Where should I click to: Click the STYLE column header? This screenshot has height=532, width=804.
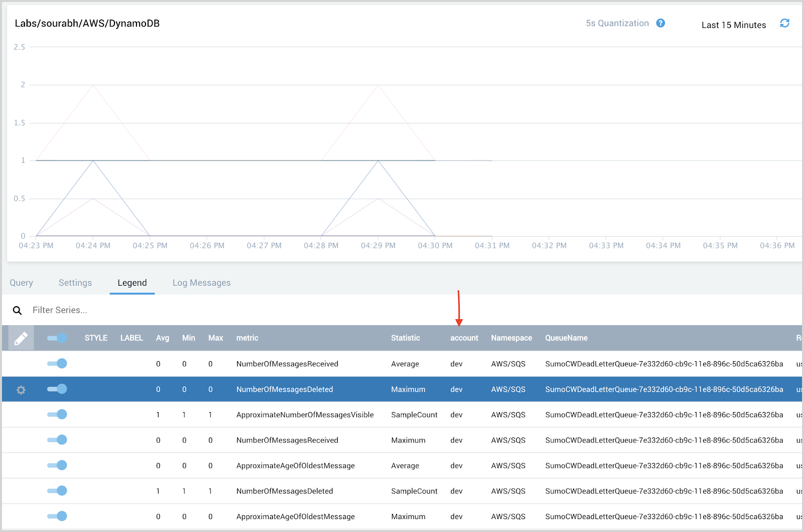[x=95, y=338]
